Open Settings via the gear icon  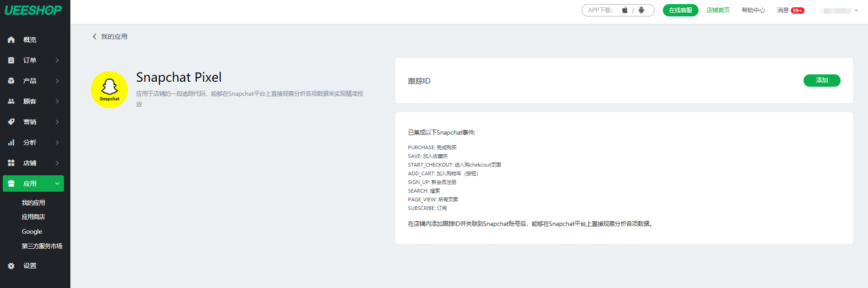click(11, 266)
